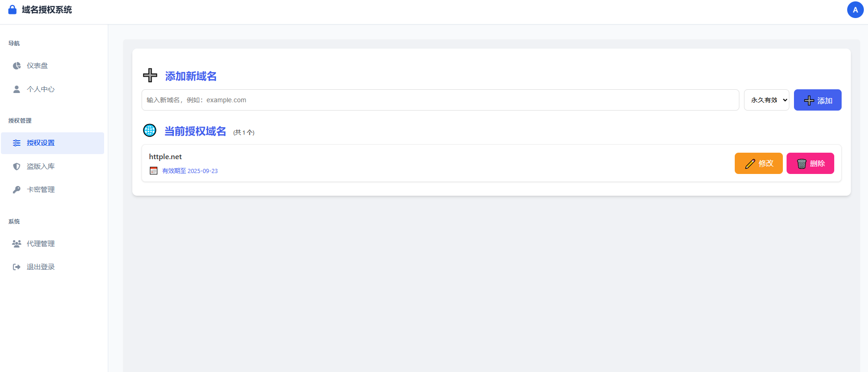Viewport: 868px width, 372px height.
Task: Click the calendar icon beside the expiry date
Action: tap(154, 171)
